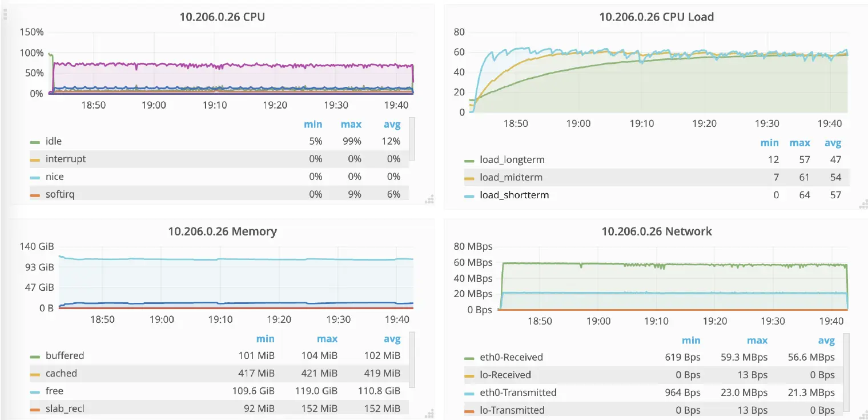This screenshot has width=868, height=420.
Task: Click the CPU legend vertical scrollbar
Action: coord(412,138)
